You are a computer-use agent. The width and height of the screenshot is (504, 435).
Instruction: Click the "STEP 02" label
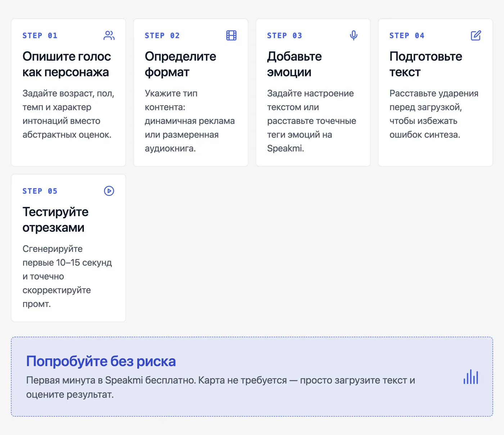pos(162,36)
